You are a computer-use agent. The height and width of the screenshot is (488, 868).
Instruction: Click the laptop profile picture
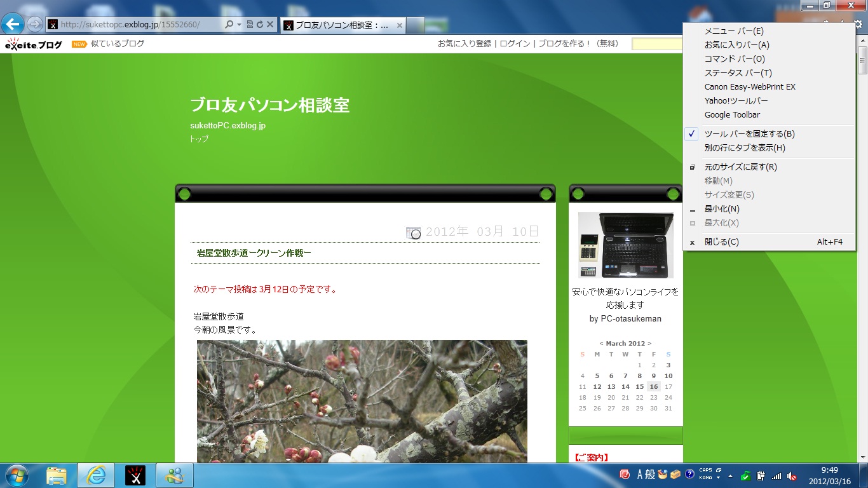[x=626, y=245]
